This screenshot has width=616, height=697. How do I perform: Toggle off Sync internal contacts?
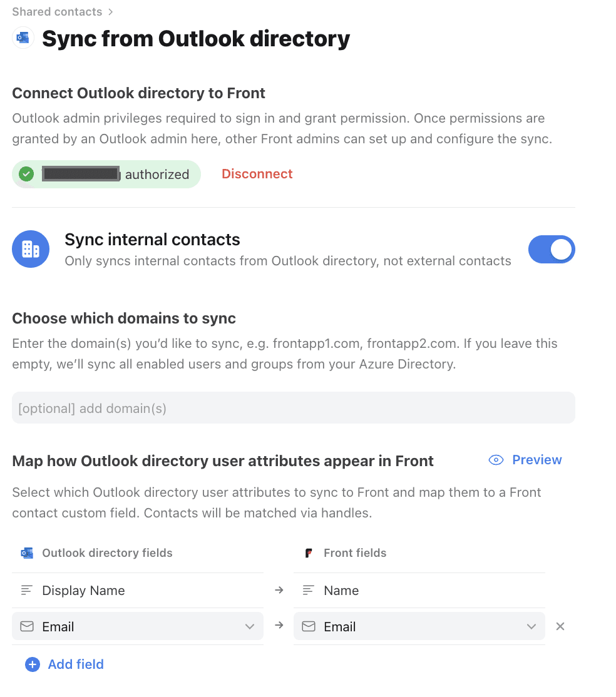552,249
